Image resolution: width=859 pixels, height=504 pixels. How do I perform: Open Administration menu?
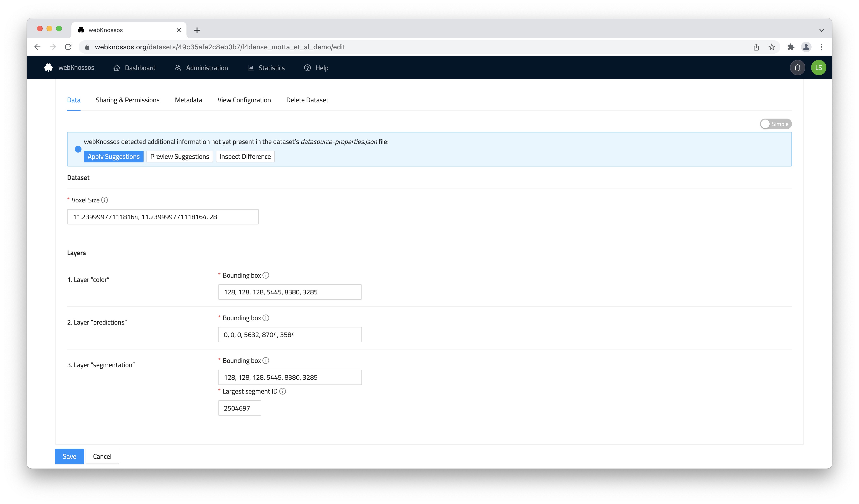(x=201, y=68)
